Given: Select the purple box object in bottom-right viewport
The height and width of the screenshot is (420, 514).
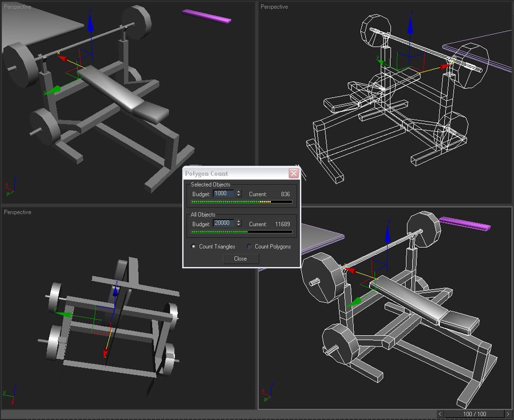Looking at the screenshot, I should 465,224.
